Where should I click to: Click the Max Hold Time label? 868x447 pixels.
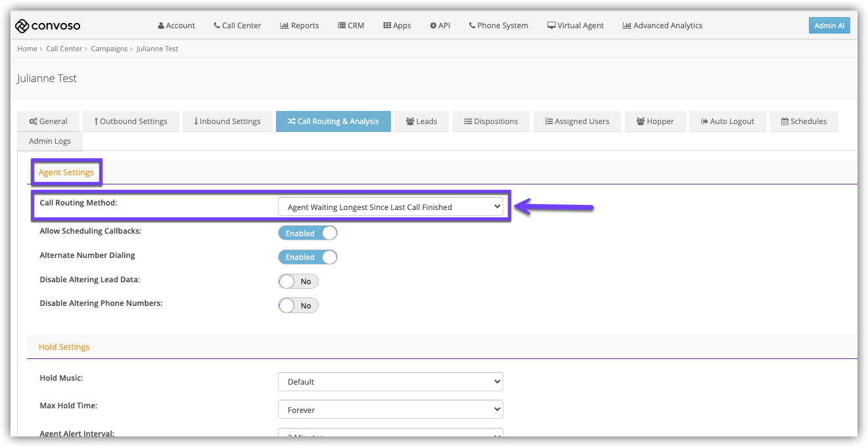68,406
